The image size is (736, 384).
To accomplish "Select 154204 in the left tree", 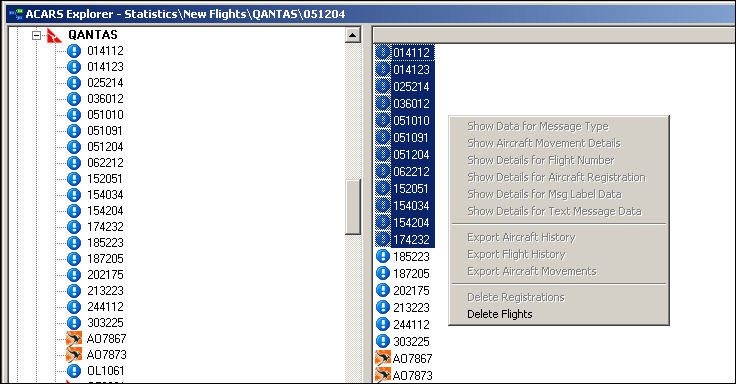I will [105, 211].
